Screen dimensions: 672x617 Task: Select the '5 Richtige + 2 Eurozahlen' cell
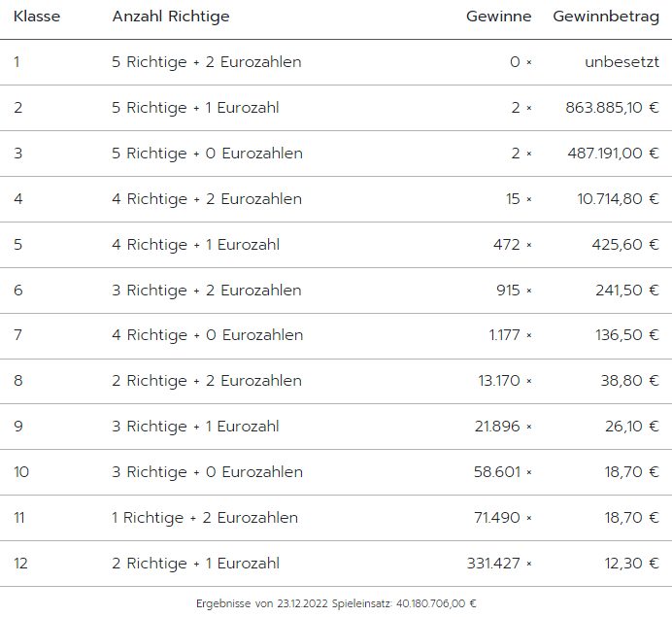[x=207, y=62]
